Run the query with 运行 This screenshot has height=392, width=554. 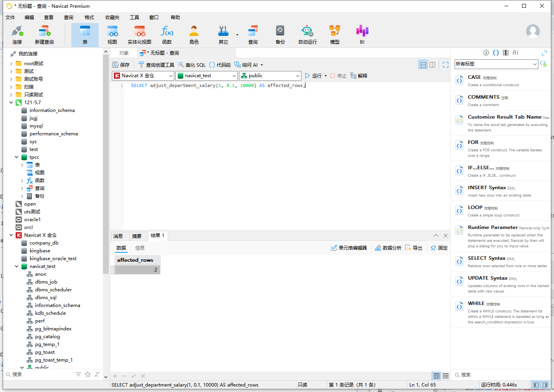coord(313,76)
